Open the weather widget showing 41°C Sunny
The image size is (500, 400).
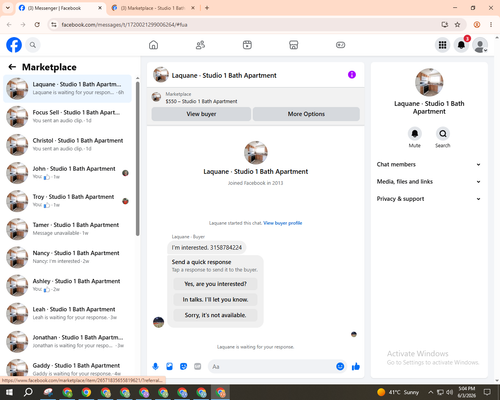[x=398, y=392]
